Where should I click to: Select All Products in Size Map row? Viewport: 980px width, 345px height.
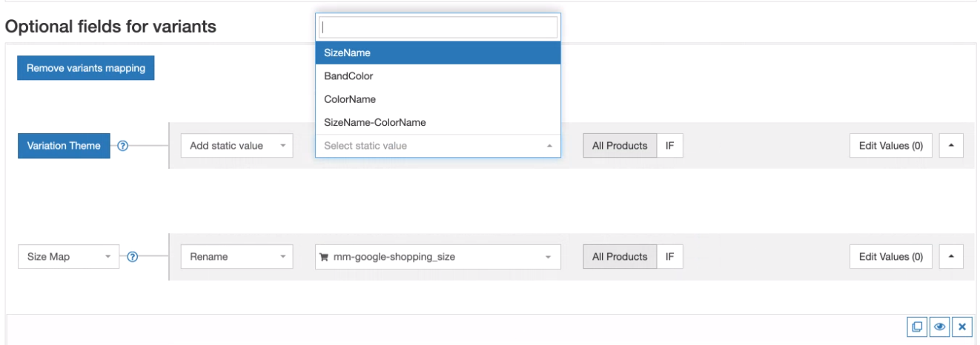tap(620, 257)
